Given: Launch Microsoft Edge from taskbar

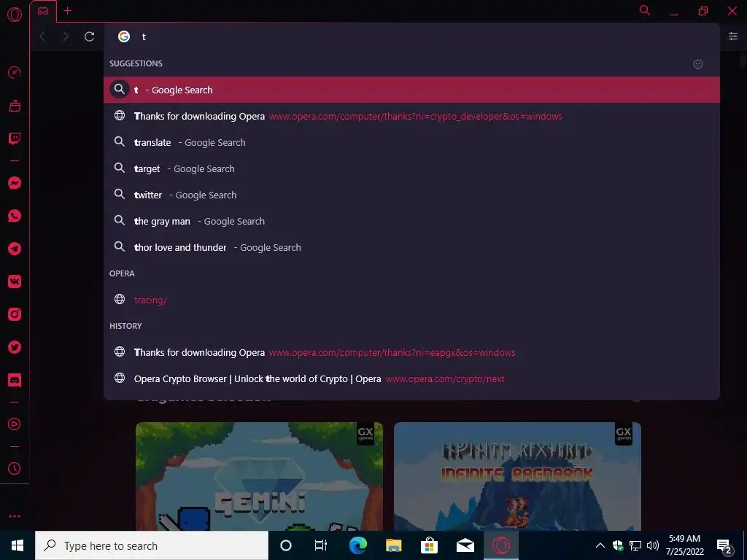Looking at the screenshot, I should point(357,545).
